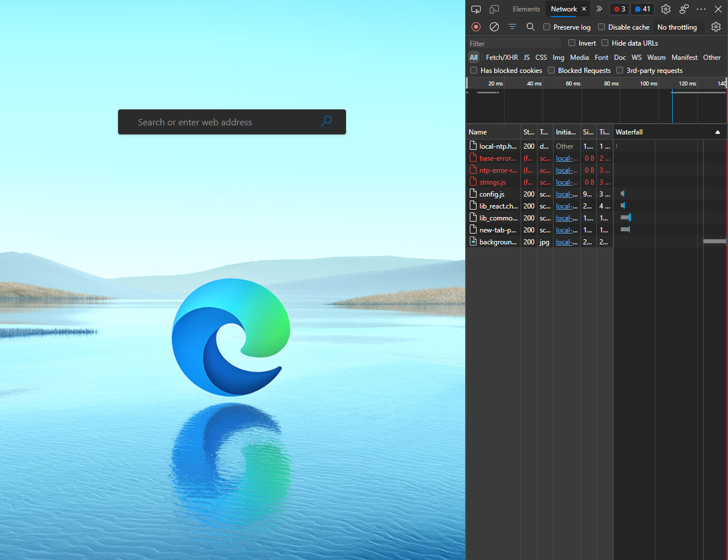
Task: Click the 60 ms mark on the timeline overview
Action: (573, 84)
